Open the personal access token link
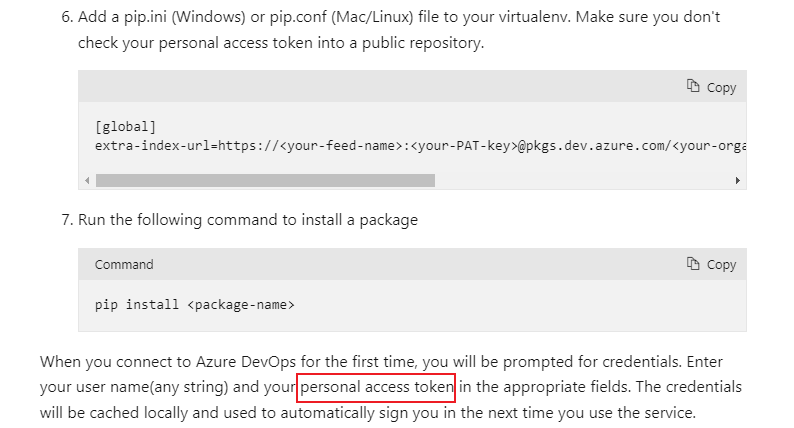Image resolution: width=794 pixels, height=428 pixels. [377, 387]
